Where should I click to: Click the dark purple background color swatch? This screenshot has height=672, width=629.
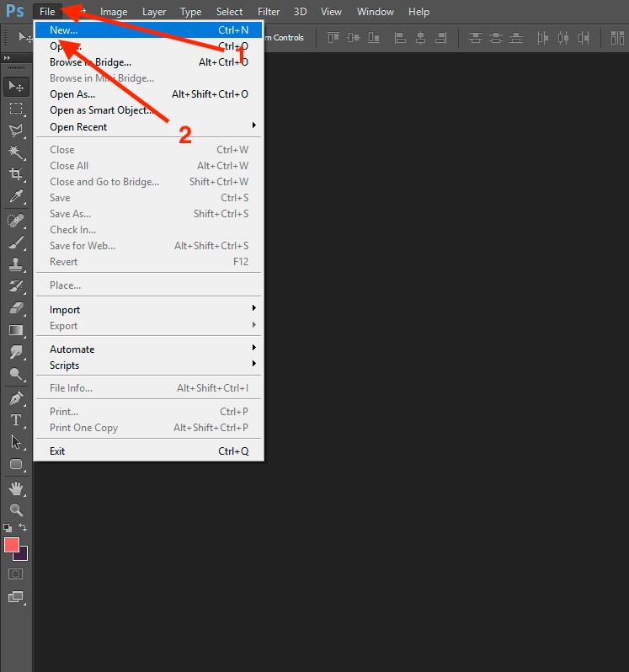pos(23,557)
